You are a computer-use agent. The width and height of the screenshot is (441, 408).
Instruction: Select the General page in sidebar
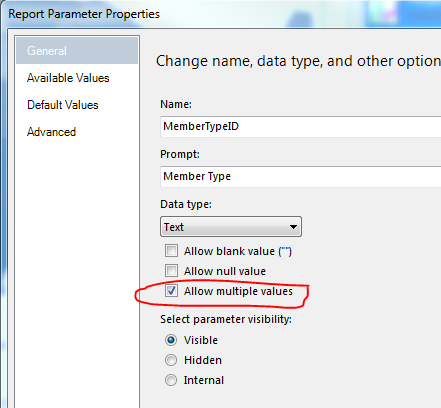pos(77,51)
